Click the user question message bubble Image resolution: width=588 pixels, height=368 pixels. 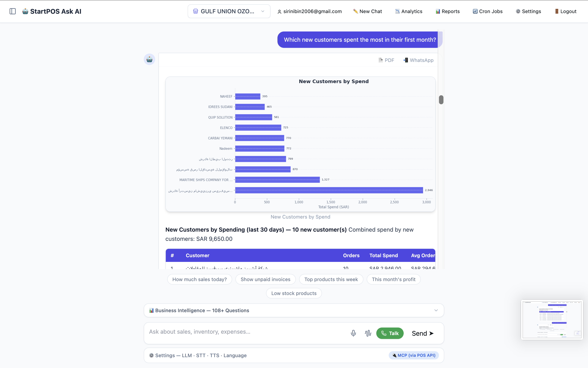(360, 40)
